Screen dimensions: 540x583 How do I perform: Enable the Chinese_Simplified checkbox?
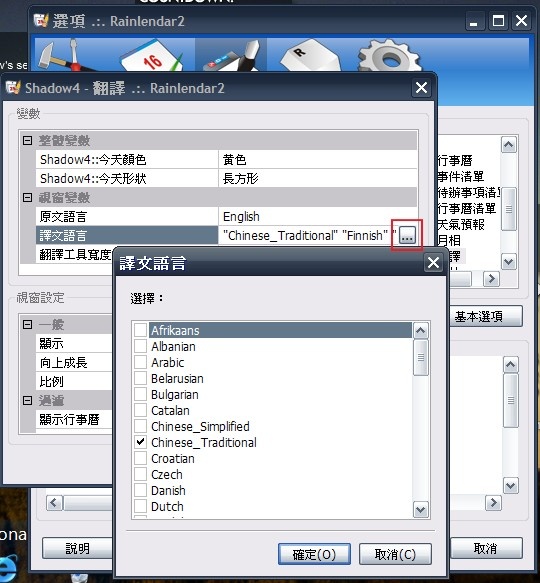[x=140, y=426]
